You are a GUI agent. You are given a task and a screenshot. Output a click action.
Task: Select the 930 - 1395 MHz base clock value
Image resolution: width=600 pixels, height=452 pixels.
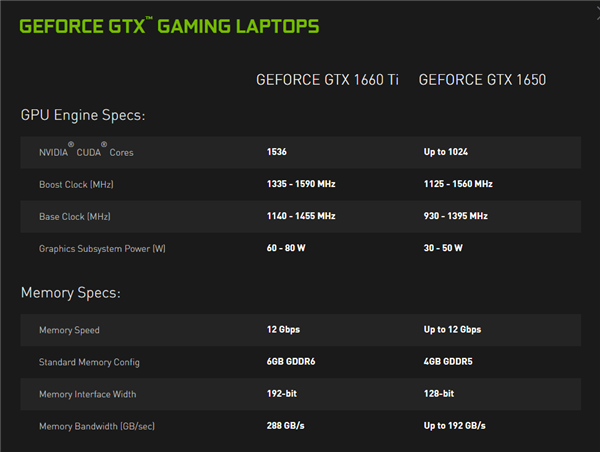point(456,216)
